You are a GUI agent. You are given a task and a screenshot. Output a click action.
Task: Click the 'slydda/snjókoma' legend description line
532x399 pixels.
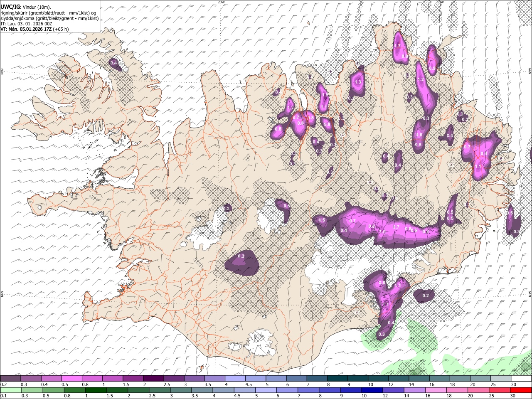pos(49,18)
